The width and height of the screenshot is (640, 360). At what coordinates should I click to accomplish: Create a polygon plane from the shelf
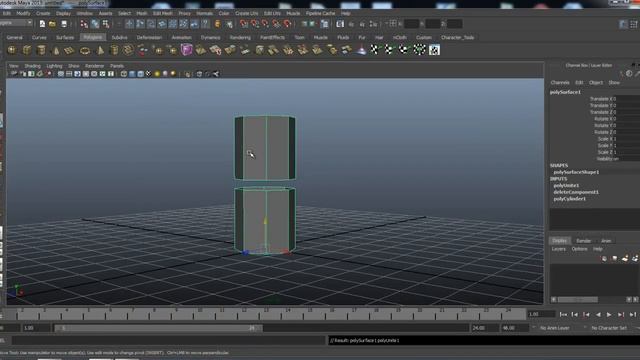tap(69, 50)
